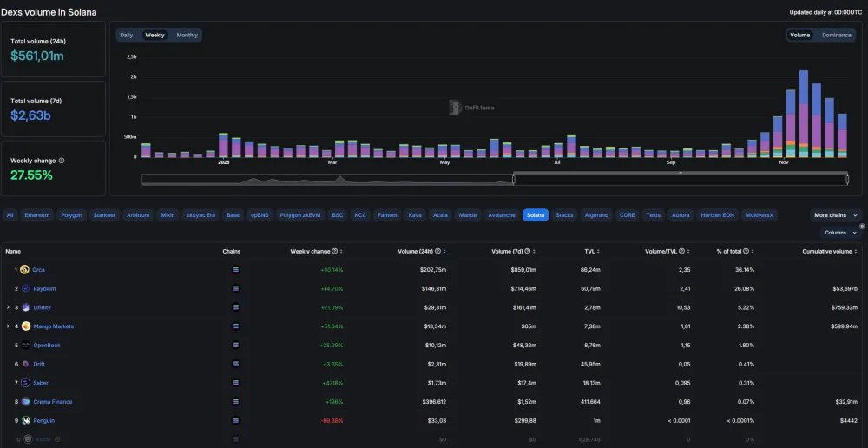Screen dimensions: 868x448
Task: Click the Penguin logo icon
Action: point(25,420)
